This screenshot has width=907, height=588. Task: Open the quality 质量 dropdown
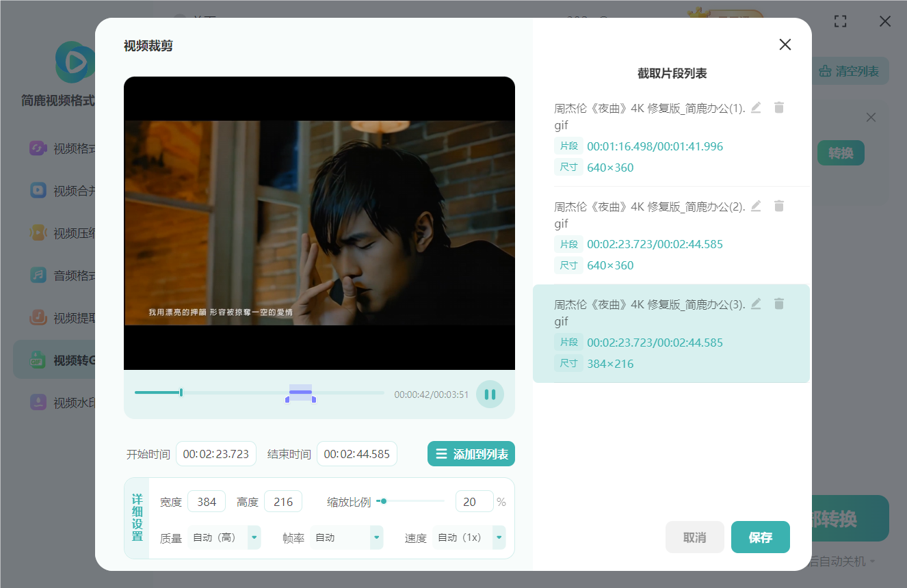click(254, 537)
